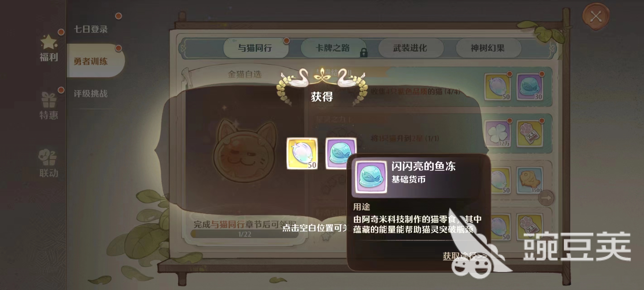The image size is (644, 290).
Task: Select 七日登录 in the side menu
Action: coord(91,29)
